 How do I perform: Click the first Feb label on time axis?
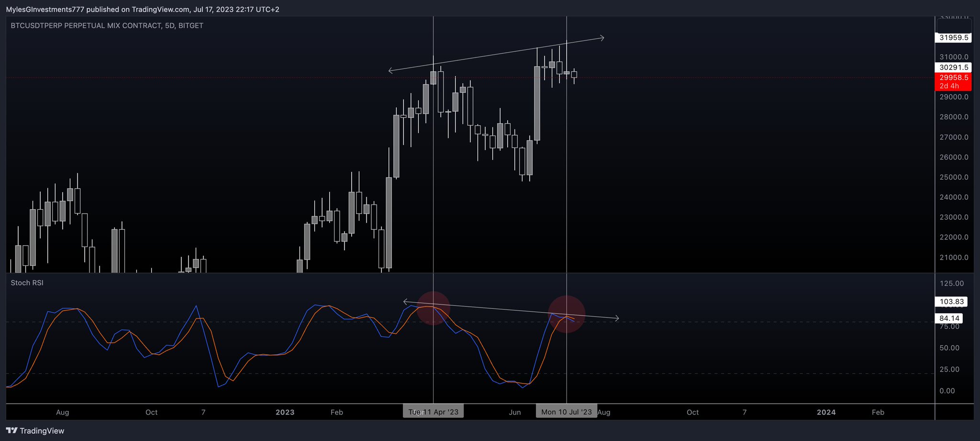(337, 412)
